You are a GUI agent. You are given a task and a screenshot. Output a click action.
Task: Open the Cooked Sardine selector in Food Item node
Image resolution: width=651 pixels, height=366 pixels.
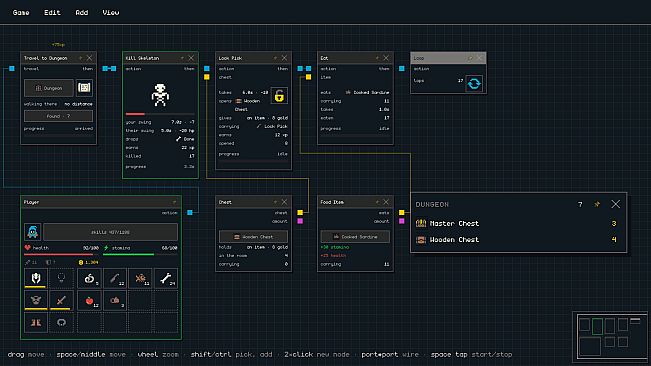(355, 237)
